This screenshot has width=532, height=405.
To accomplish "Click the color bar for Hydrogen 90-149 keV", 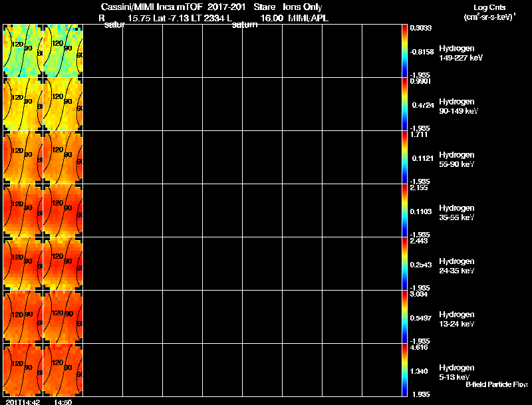I will (x=404, y=104).
